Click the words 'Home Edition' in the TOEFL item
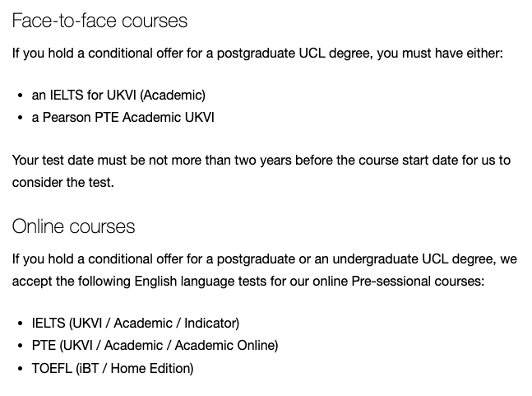The image size is (532, 396). coord(152,368)
